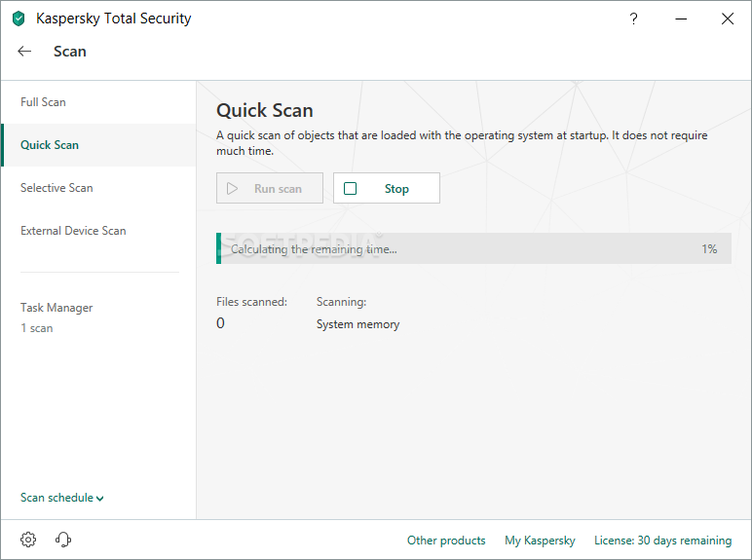This screenshot has height=560, width=752.
Task: Select the Full Scan tab
Action: pyautogui.click(x=98, y=102)
